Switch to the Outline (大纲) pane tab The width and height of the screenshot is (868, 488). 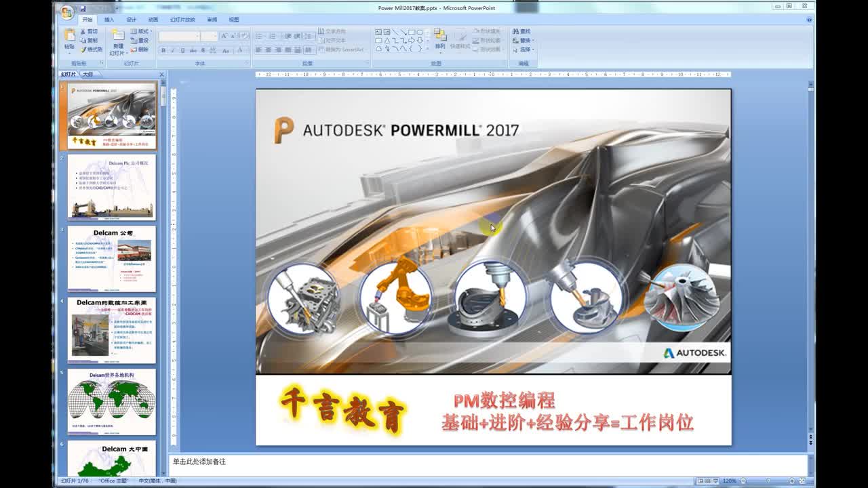(88, 74)
